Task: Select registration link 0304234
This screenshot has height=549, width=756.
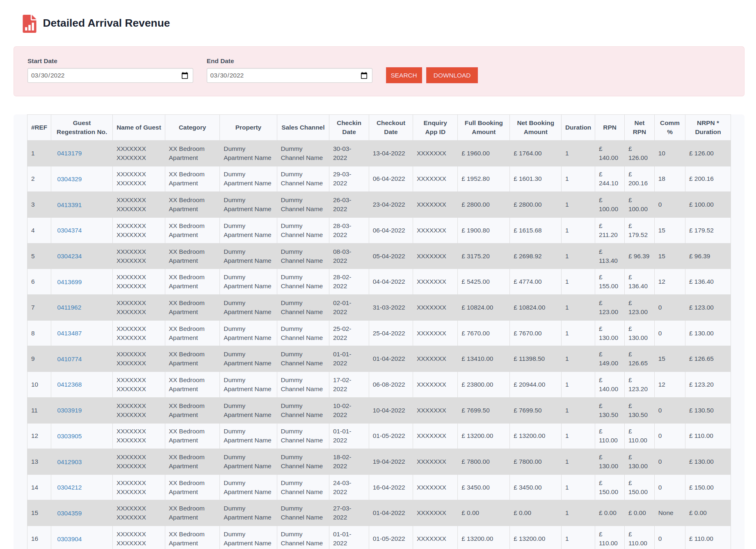Action: (69, 256)
